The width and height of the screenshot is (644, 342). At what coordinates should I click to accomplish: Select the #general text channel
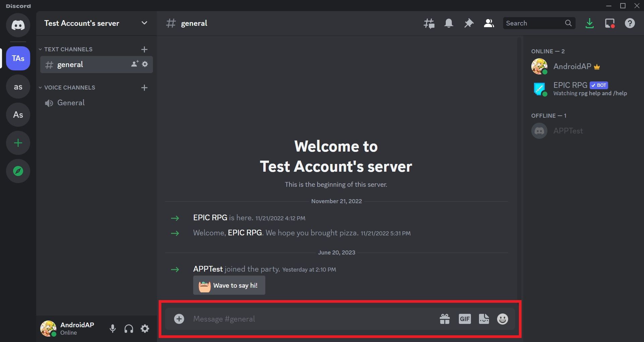70,64
